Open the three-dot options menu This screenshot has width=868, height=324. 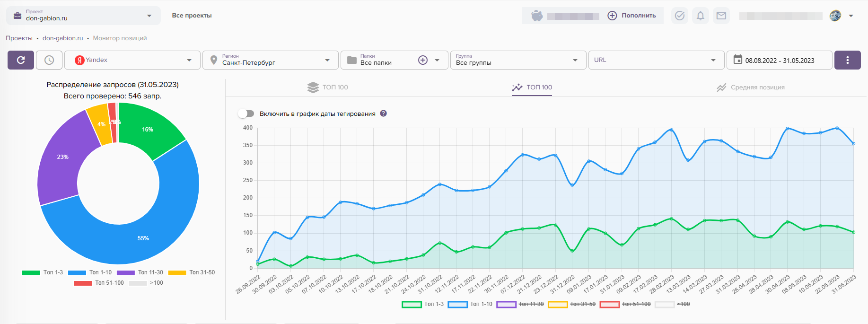(x=847, y=60)
